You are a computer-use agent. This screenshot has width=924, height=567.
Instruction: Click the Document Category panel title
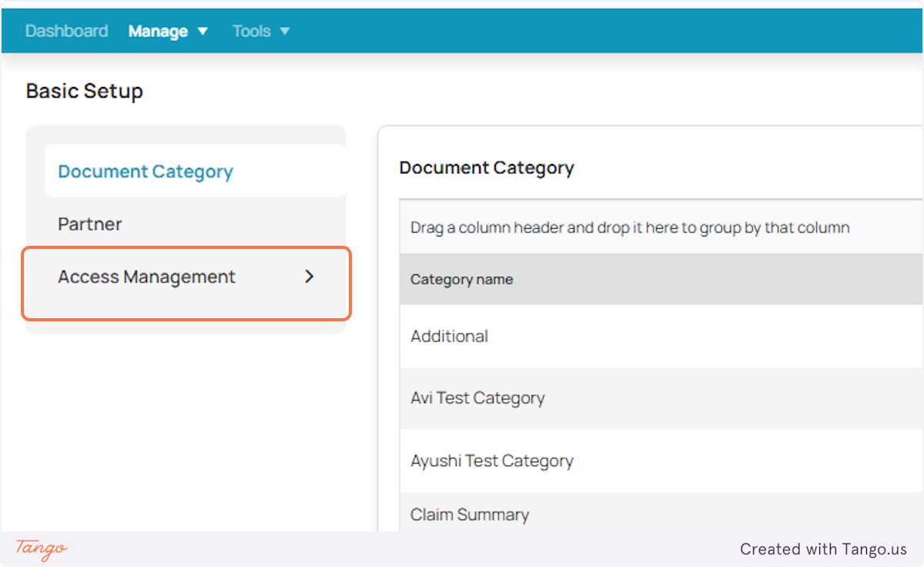coord(487,167)
